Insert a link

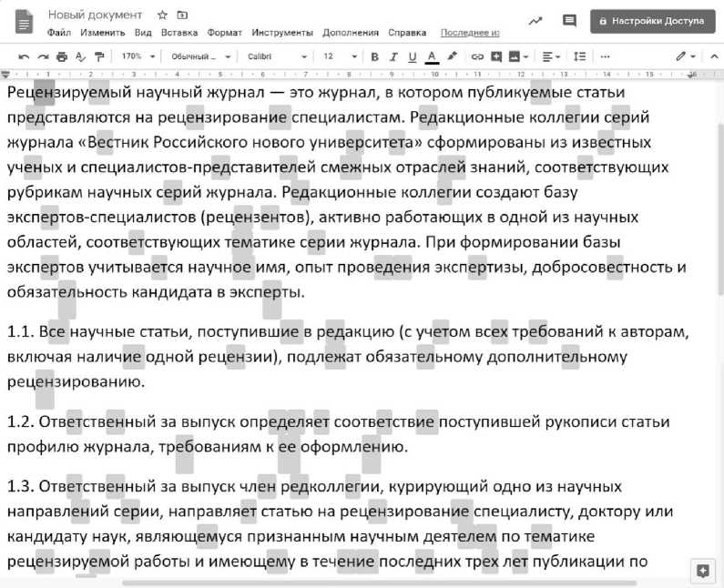[477, 56]
